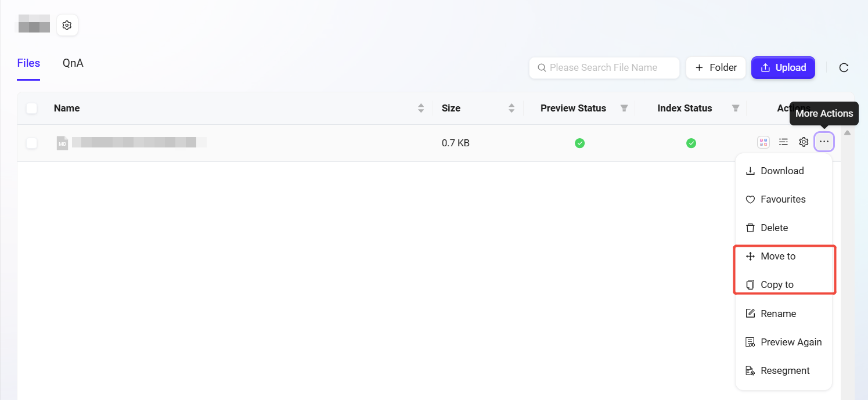Image resolution: width=868 pixels, height=400 pixels.
Task: Click the refresh icon next to Upload
Action: (844, 68)
